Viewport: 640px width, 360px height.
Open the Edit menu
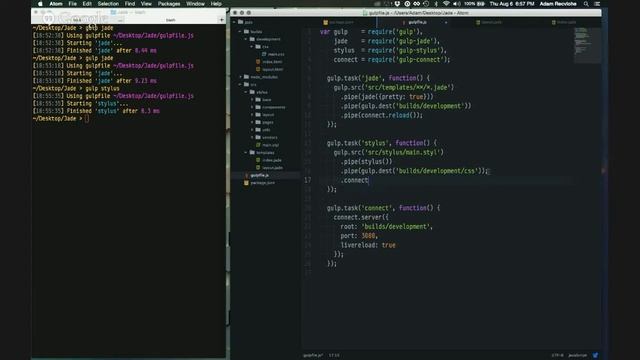[x=87, y=4]
